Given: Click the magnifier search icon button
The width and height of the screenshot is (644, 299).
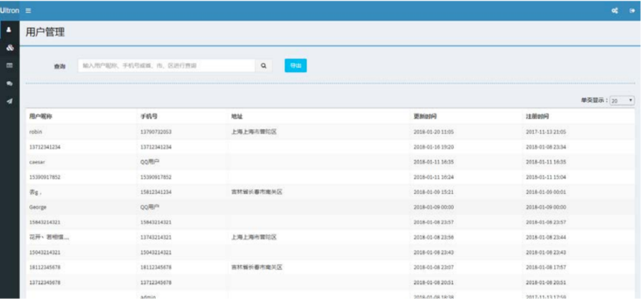Looking at the screenshot, I should 264,65.
